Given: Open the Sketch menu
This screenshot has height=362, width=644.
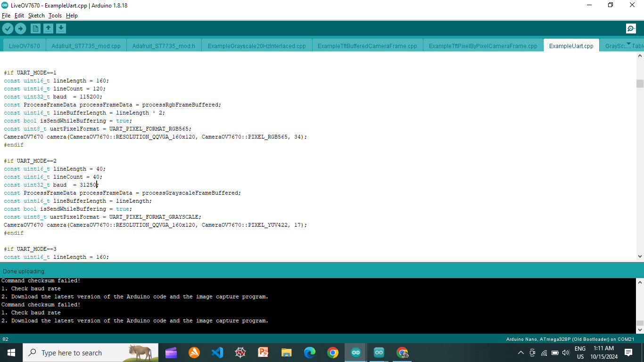Looking at the screenshot, I should click(36, 16).
